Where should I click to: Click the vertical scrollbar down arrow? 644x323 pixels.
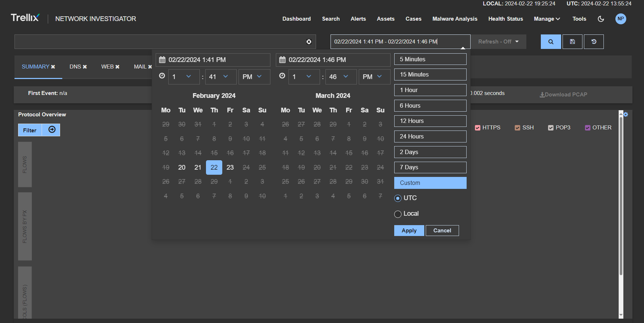tap(621, 315)
